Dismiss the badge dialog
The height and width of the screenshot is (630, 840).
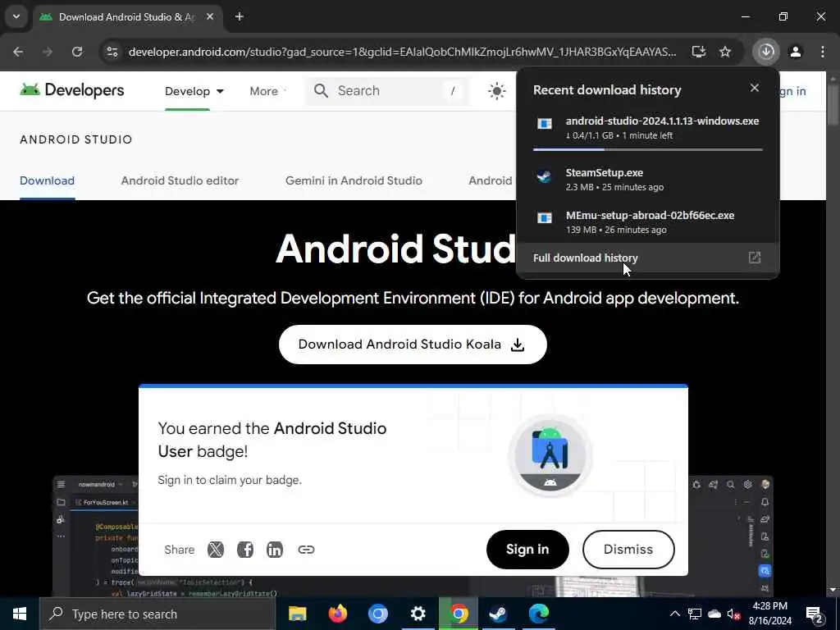tap(628, 550)
